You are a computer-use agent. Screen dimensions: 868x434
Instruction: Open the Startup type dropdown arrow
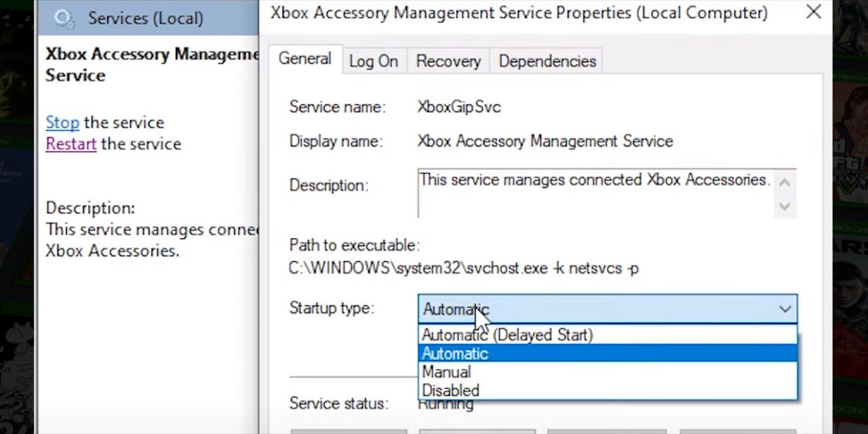pos(785,308)
